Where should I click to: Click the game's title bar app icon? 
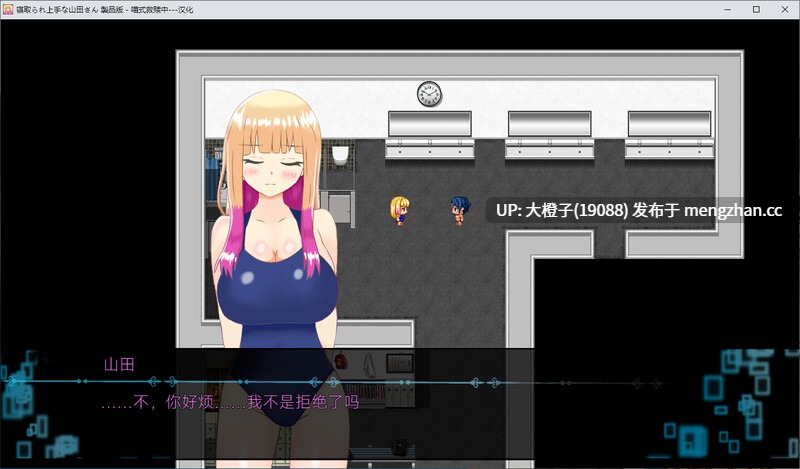8,9
